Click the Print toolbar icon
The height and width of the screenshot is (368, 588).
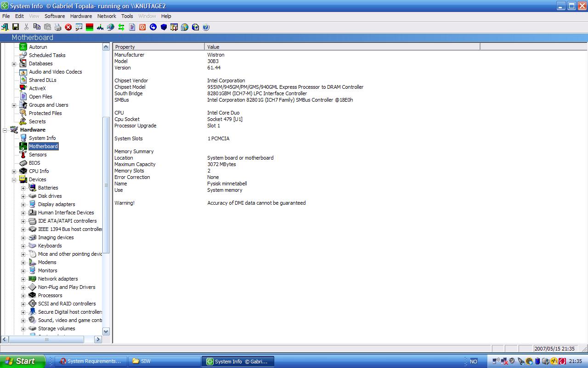coord(58,27)
